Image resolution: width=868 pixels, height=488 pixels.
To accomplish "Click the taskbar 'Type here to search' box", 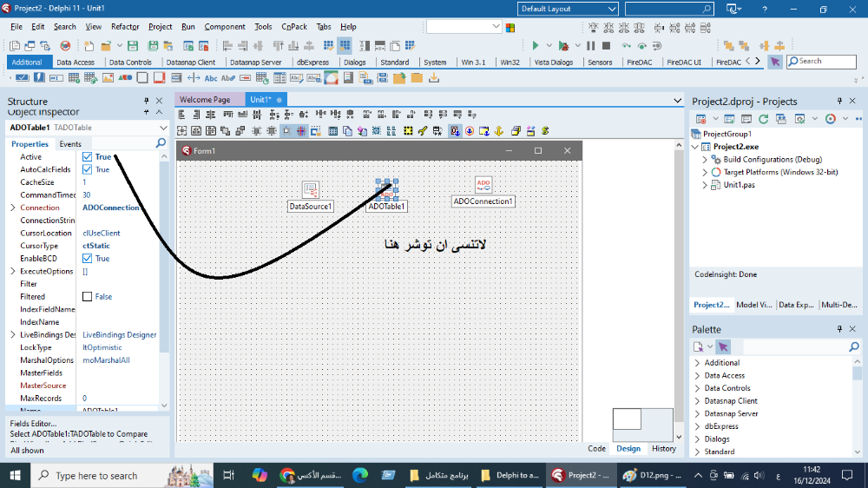I will [x=121, y=475].
